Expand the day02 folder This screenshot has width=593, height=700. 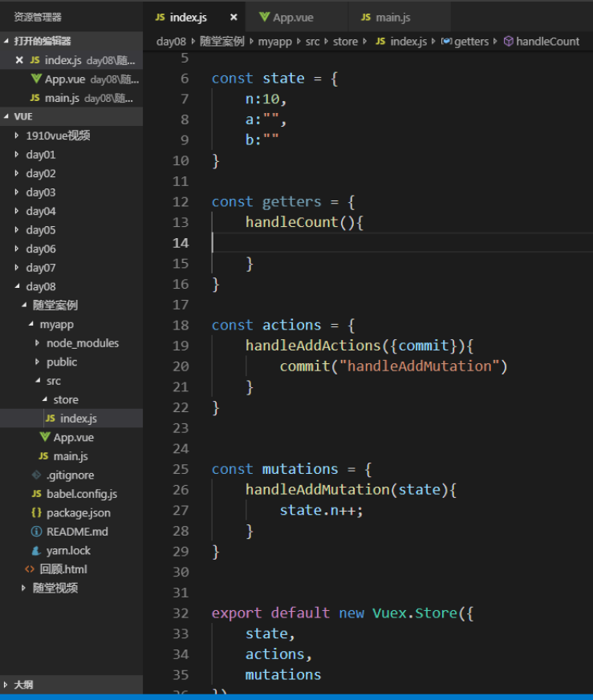coord(71,173)
